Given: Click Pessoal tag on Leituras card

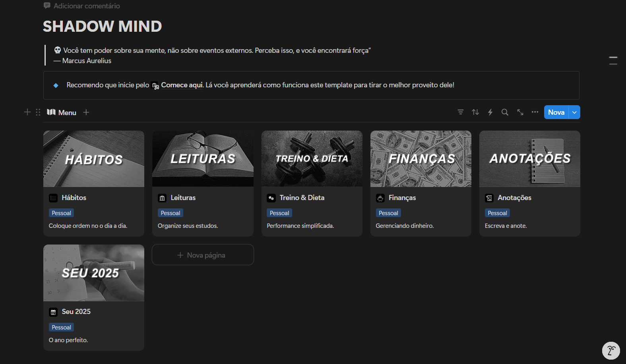Looking at the screenshot, I should tap(171, 213).
